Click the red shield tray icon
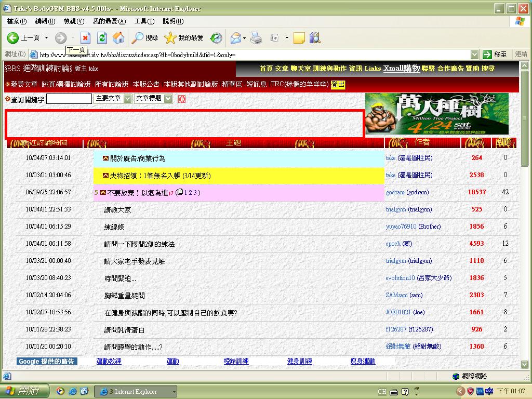 [x=470, y=391]
